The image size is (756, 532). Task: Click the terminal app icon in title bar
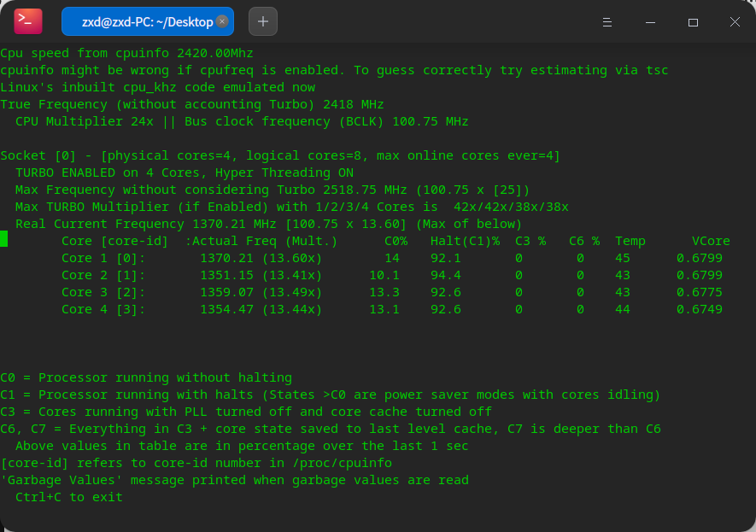click(x=28, y=21)
